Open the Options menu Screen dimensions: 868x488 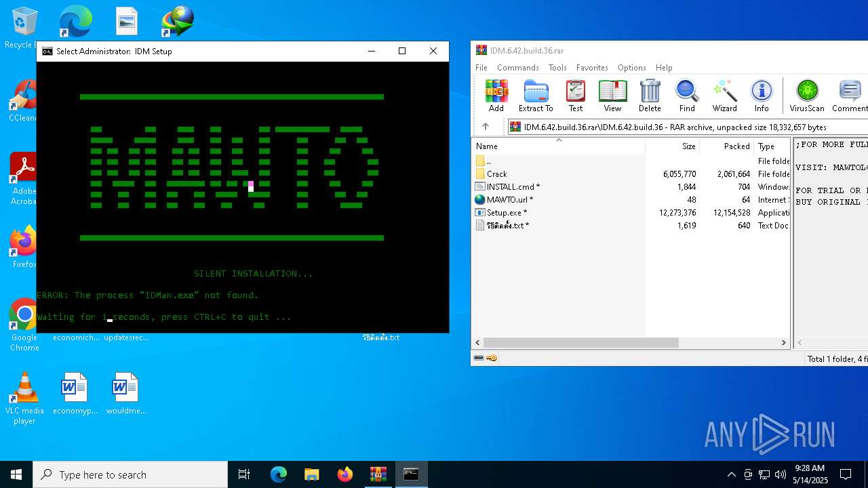point(631,68)
